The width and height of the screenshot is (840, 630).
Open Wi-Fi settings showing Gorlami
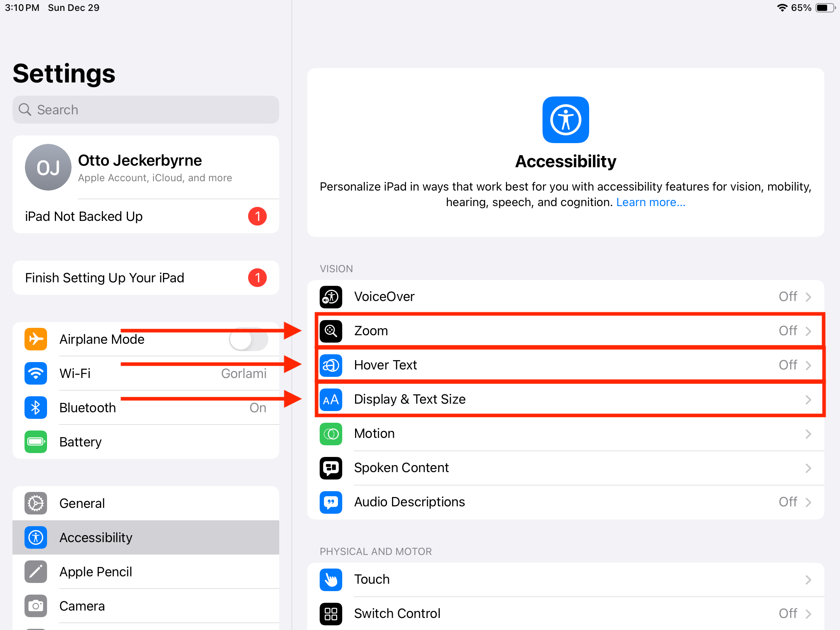point(146,373)
